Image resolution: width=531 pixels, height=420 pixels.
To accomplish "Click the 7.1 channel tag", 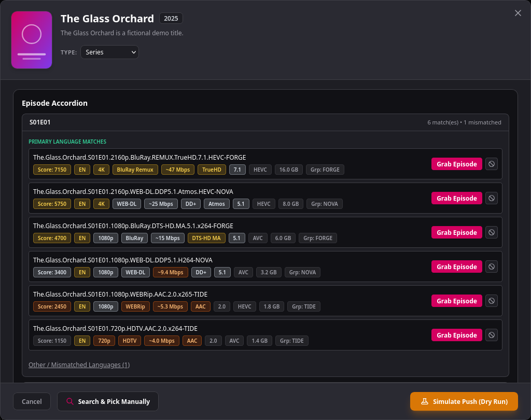I will [x=237, y=170].
